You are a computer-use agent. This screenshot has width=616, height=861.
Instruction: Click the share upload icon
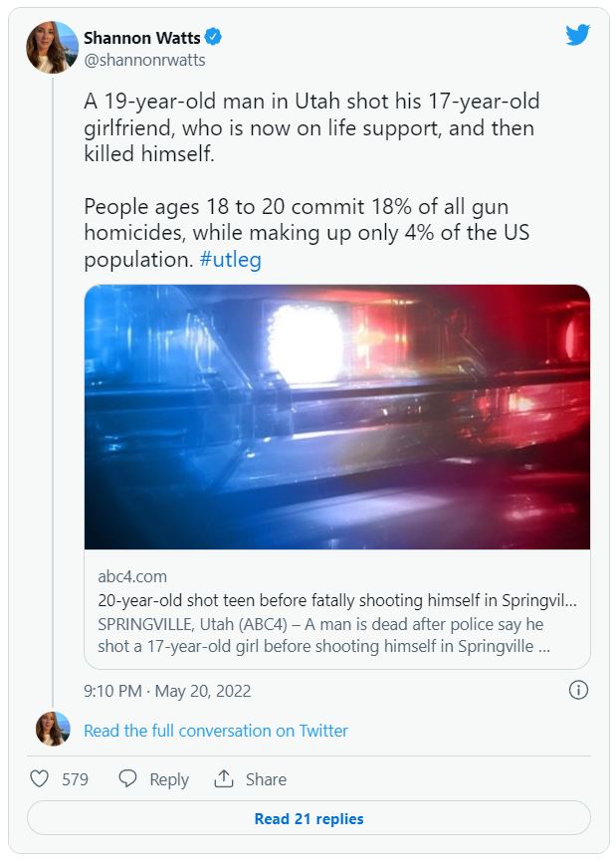(224, 779)
